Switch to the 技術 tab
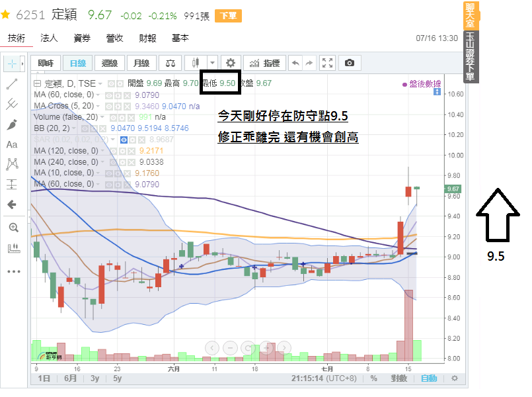This screenshot has width=532, height=397. [17, 38]
